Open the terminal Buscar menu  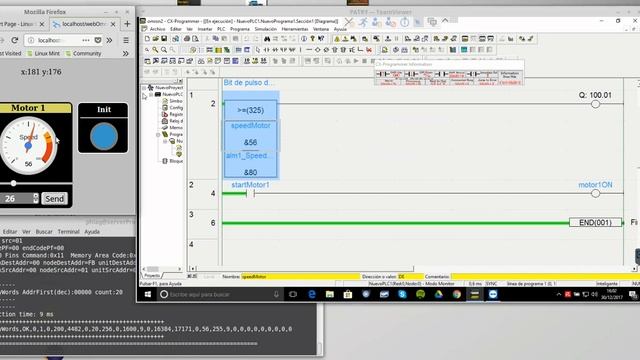[x=44, y=231]
